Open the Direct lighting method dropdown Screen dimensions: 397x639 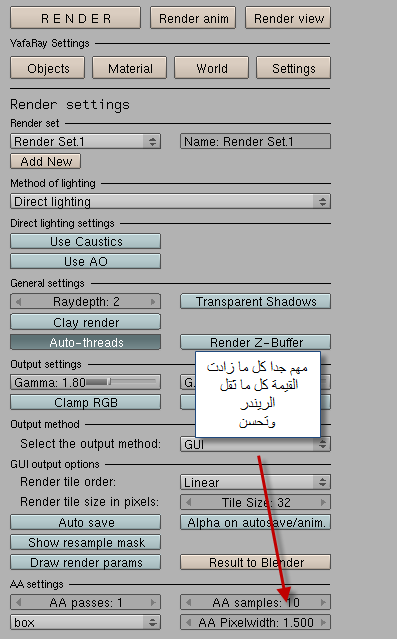pyautogui.click(x=170, y=201)
